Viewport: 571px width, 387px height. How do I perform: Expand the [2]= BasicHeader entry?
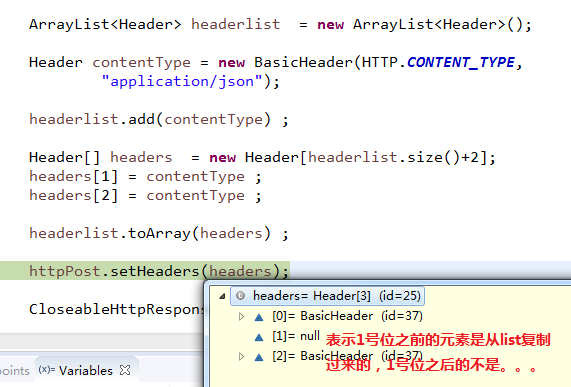(x=241, y=356)
